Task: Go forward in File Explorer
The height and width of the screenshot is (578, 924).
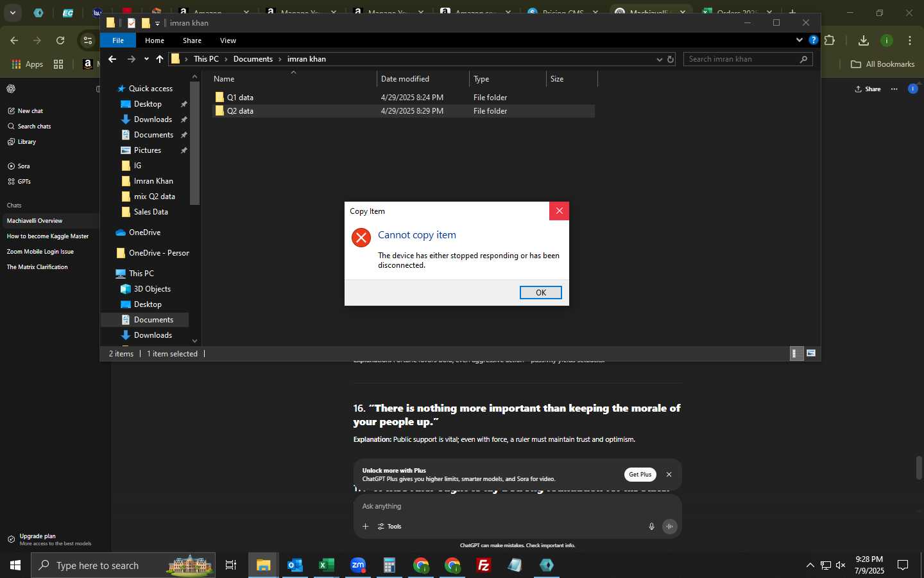Action: tap(131, 59)
